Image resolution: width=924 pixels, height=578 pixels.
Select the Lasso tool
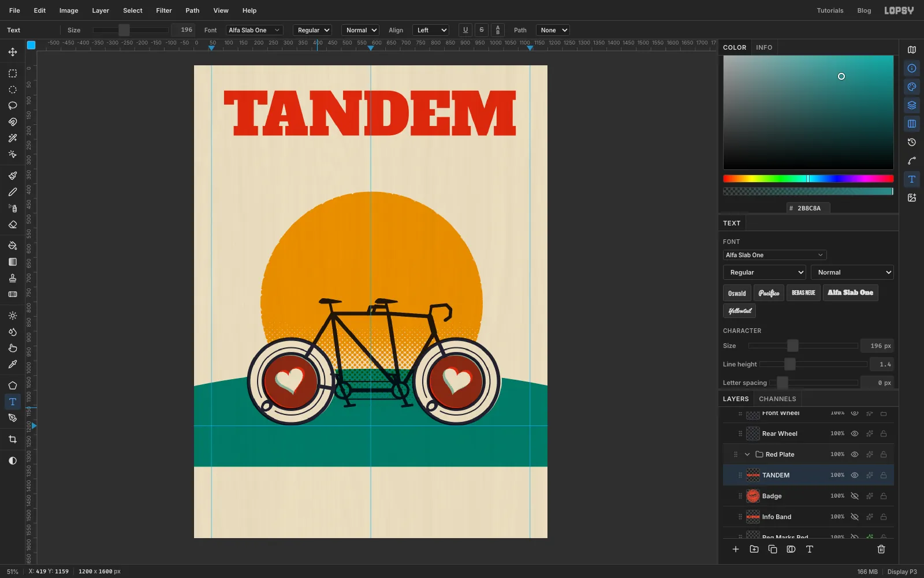click(13, 106)
